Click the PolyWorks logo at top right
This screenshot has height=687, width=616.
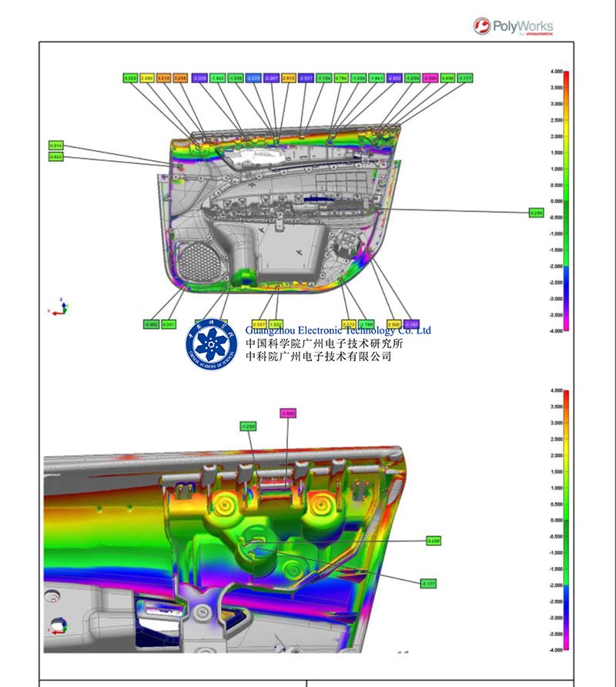(x=513, y=26)
